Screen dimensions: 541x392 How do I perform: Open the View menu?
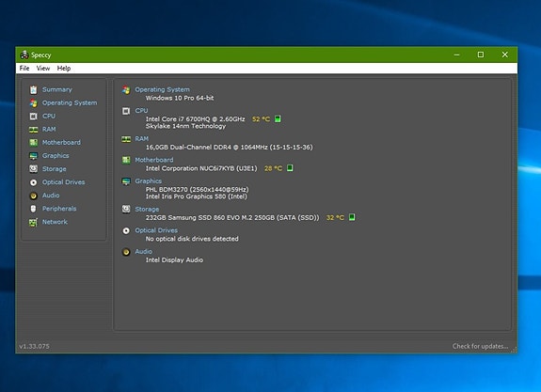click(43, 69)
